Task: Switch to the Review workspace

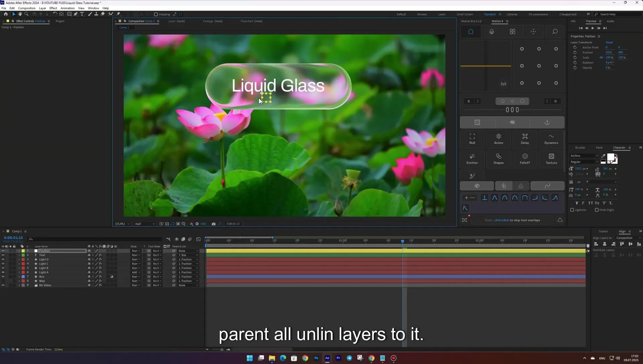Action: (x=422, y=14)
